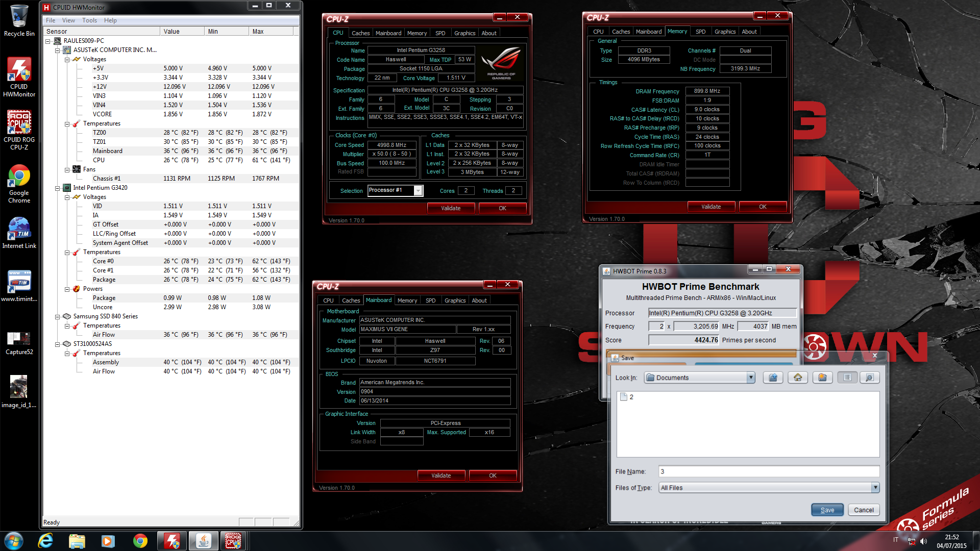The height and width of the screenshot is (551, 980).
Task: Launch Internet Explorer from taskbar
Action: pos(45,541)
